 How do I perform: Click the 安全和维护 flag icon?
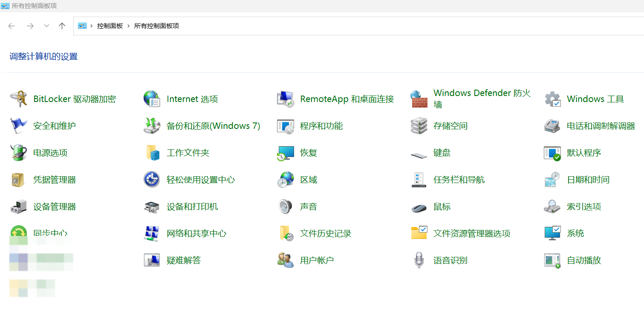18,126
